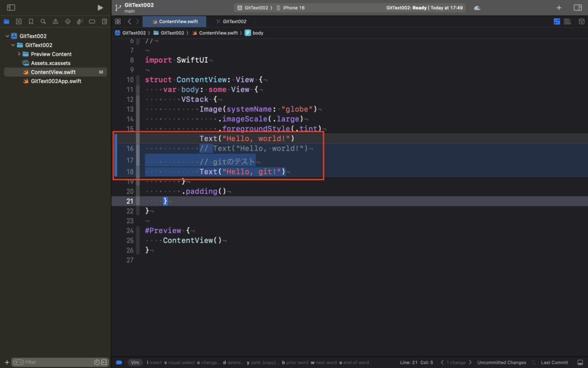
Task: Show the Source Control navigator
Action: pos(19,21)
